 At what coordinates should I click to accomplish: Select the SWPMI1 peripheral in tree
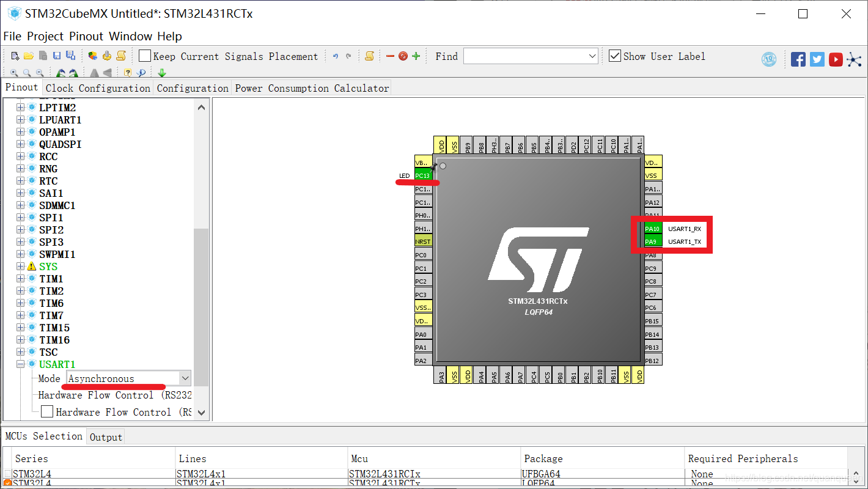[57, 254]
